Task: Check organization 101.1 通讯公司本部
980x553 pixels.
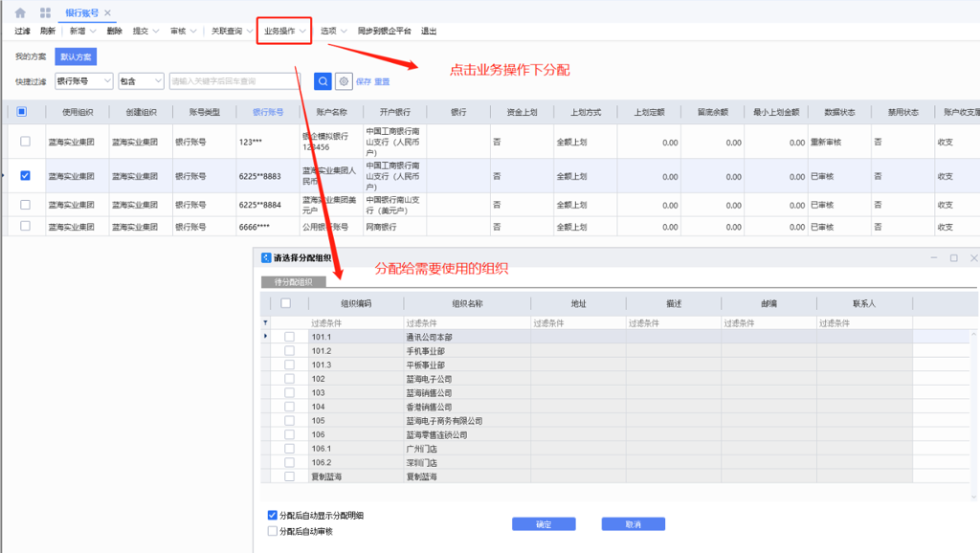Action: click(289, 337)
